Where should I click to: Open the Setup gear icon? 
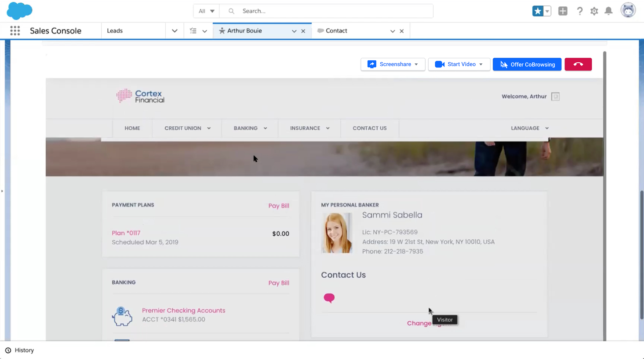click(x=594, y=11)
